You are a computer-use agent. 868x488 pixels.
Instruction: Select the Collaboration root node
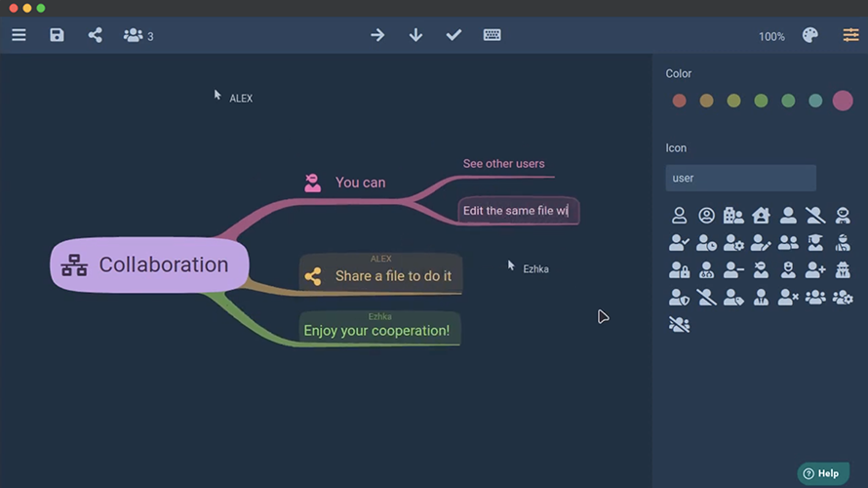click(x=149, y=264)
